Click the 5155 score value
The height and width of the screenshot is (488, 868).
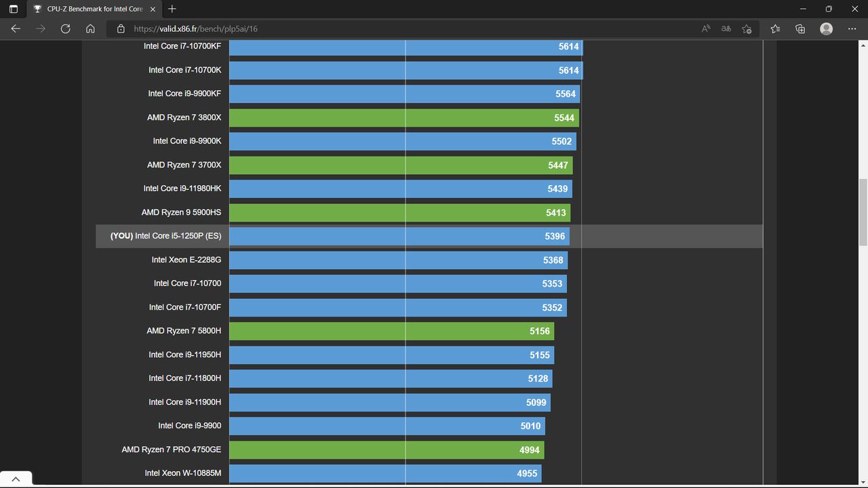[540, 355]
